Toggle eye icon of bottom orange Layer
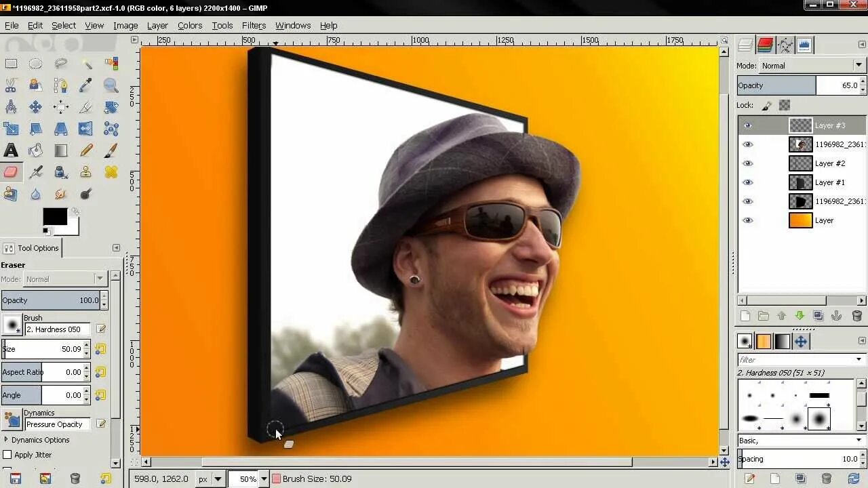Screen dimensions: 868x488 point(748,220)
